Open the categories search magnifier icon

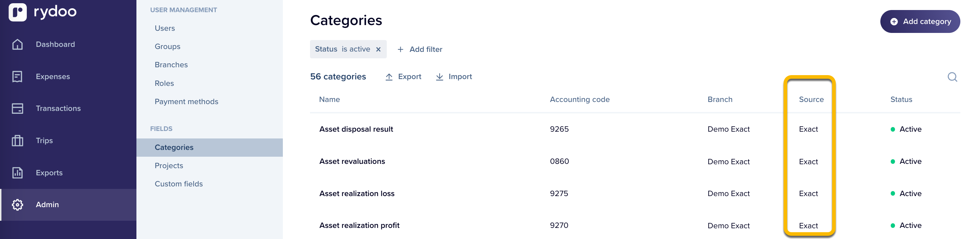(x=952, y=77)
